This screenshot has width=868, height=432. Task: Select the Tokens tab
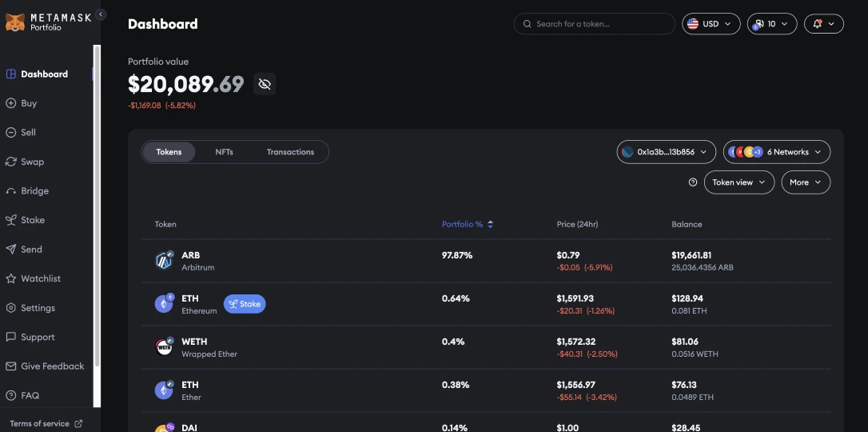(x=169, y=152)
